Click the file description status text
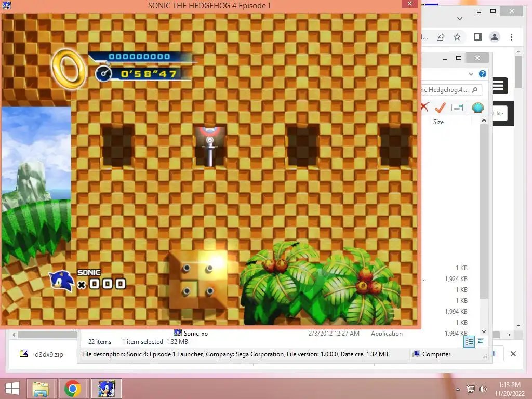The height and width of the screenshot is (399, 532). click(222, 354)
